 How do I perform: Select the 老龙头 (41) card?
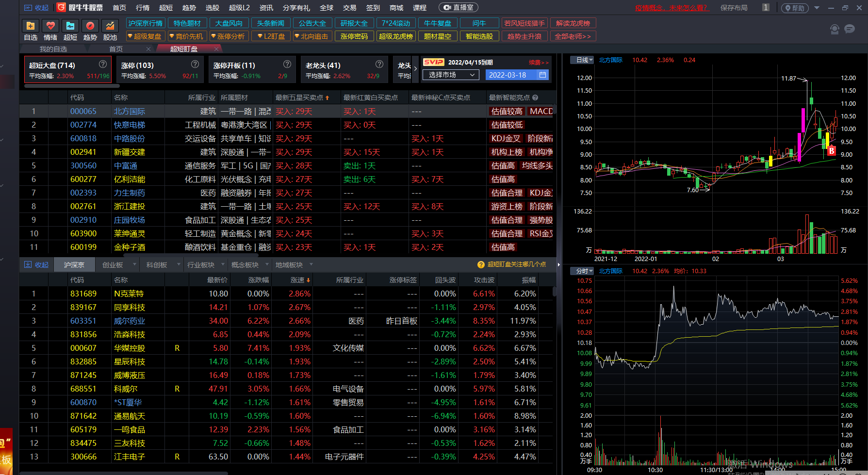(344, 70)
